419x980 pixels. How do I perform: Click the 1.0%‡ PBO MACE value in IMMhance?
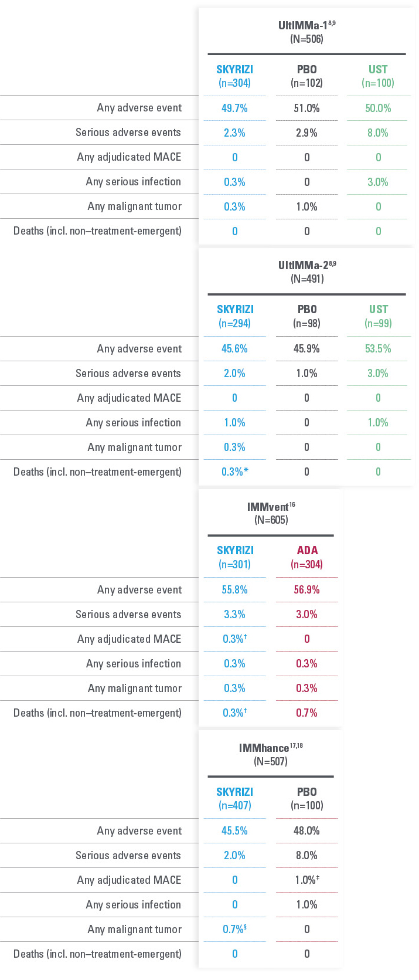click(x=307, y=880)
